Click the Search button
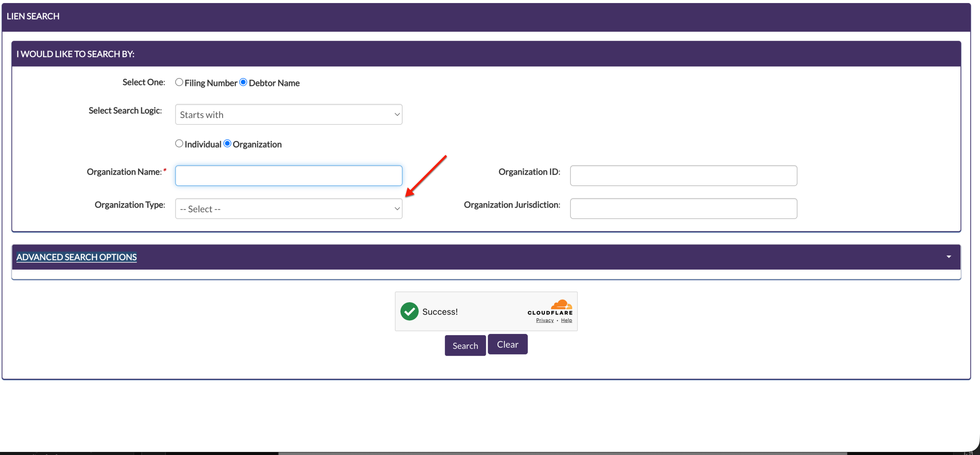 [465, 345]
